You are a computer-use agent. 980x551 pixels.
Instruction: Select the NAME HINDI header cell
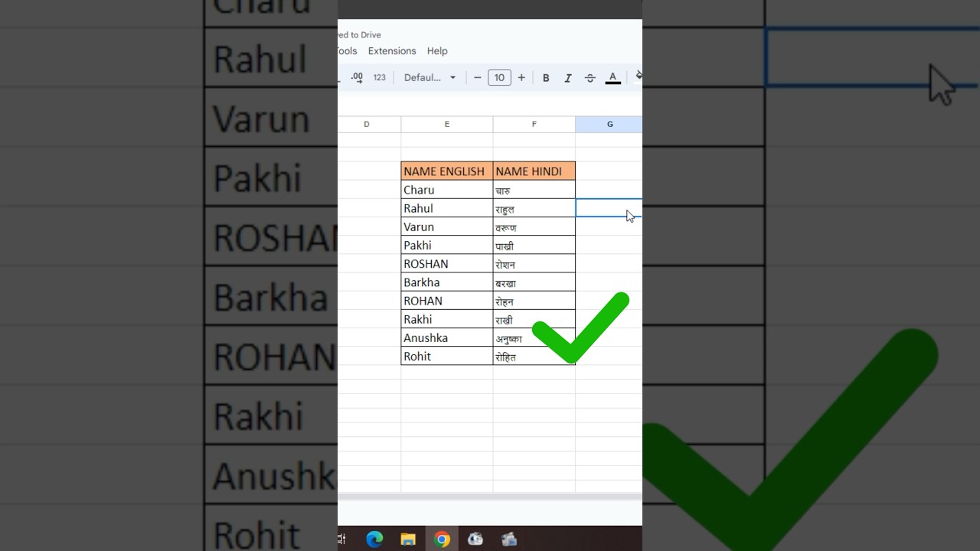(x=534, y=171)
